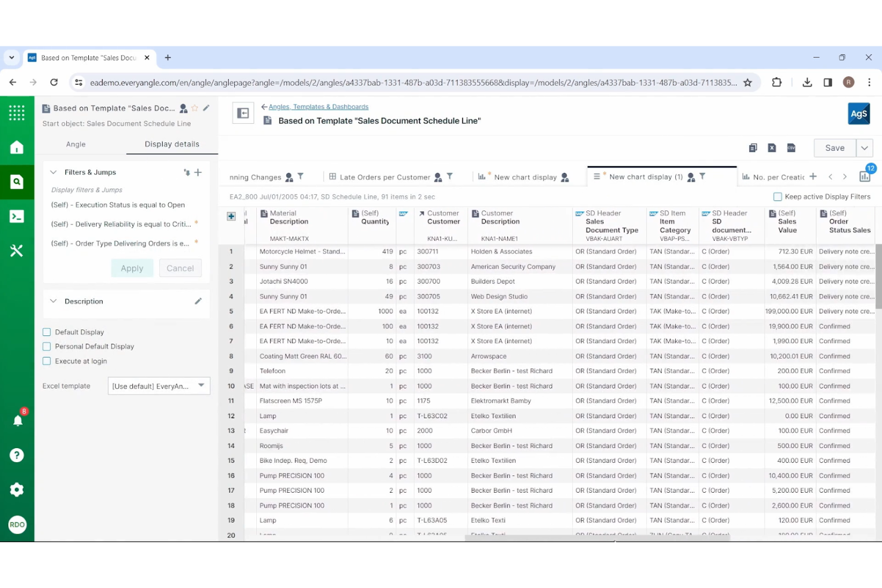Click filter icon on Late Orders per Customer tab
882x588 pixels.
coord(450,176)
